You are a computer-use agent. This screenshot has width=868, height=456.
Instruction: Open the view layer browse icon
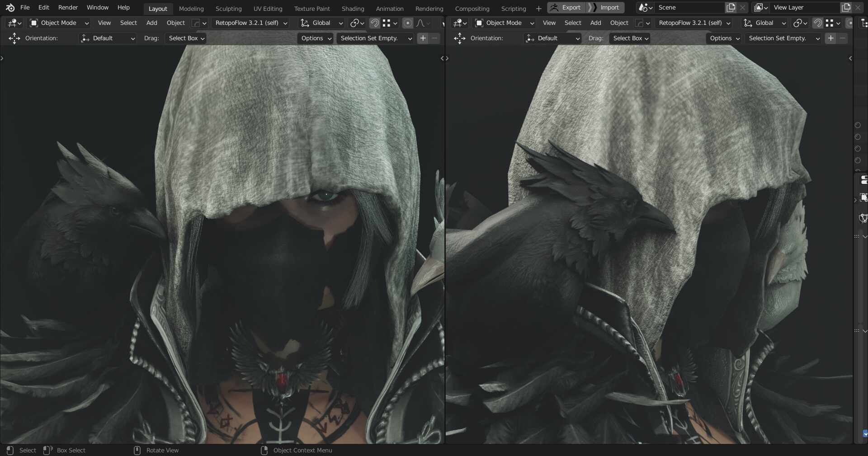[761, 8]
